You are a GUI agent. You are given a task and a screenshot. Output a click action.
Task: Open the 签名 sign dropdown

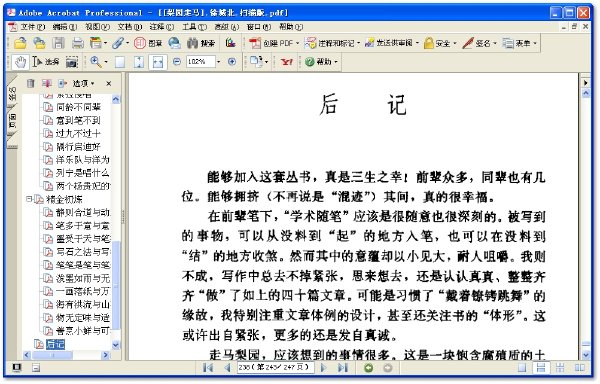click(x=480, y=43)
